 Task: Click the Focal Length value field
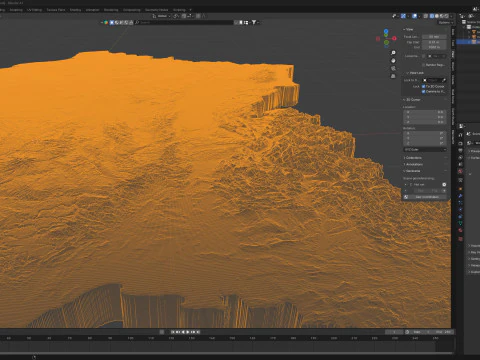(434, 37)
